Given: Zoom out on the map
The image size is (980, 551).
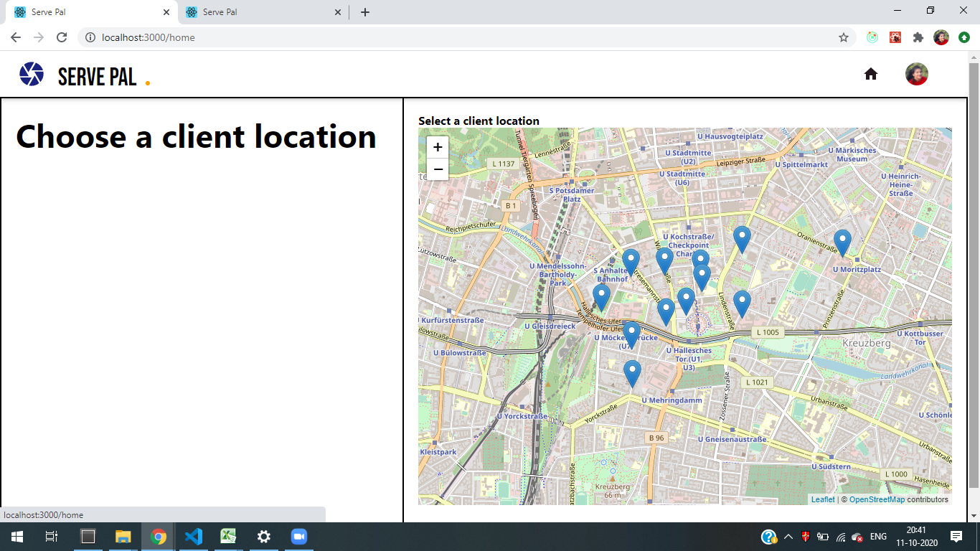Looking at the screenshot, I should point(438,170).
